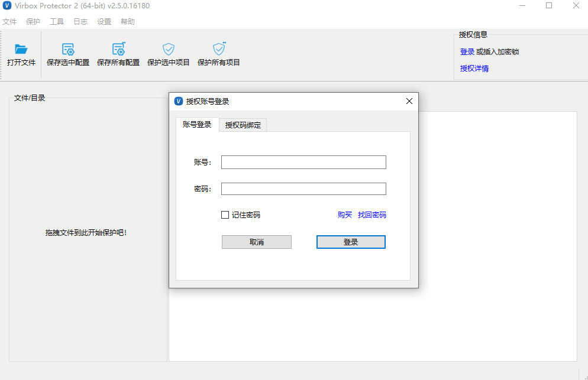The width and height of the screenshot is (588, 380).
Task: Open the 帮助 menu
Action: (x=128, y=22)
